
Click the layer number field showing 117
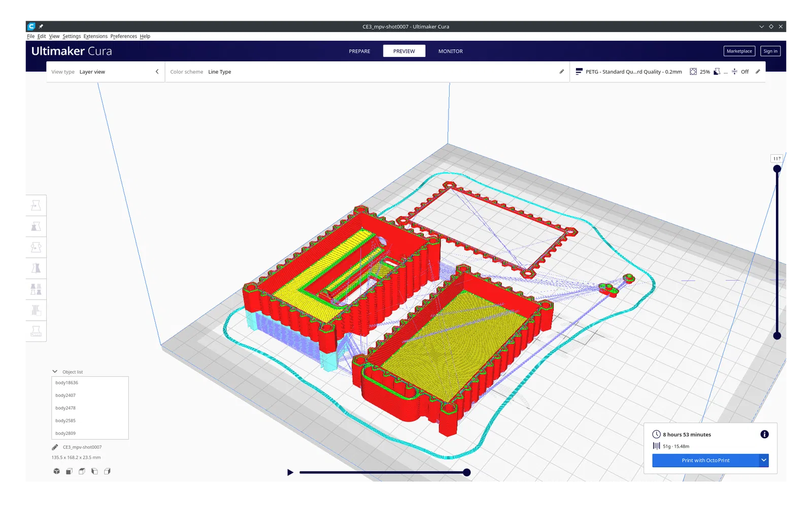(x=777, y=159)
